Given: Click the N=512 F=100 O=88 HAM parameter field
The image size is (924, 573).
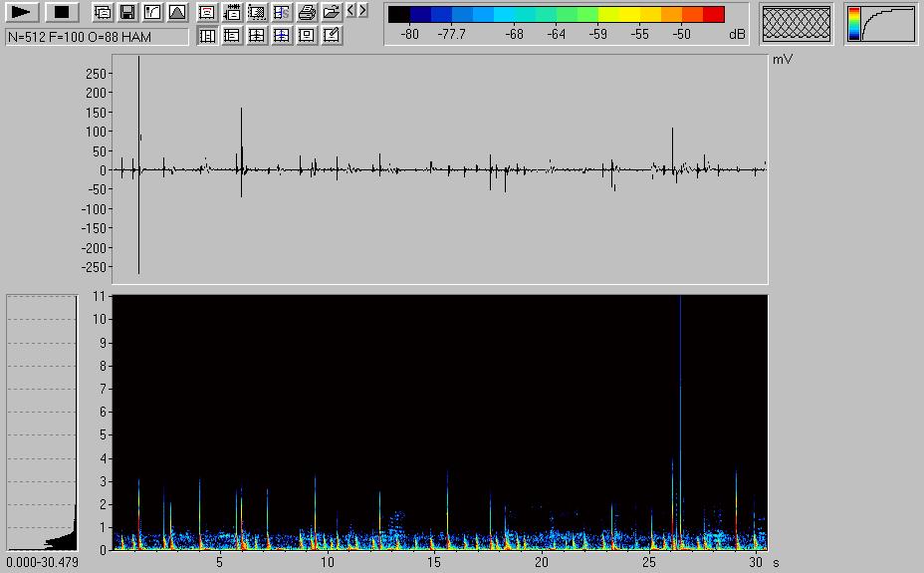Looking at the screenshot, I should pyautogui.click(x=97, y=37).
